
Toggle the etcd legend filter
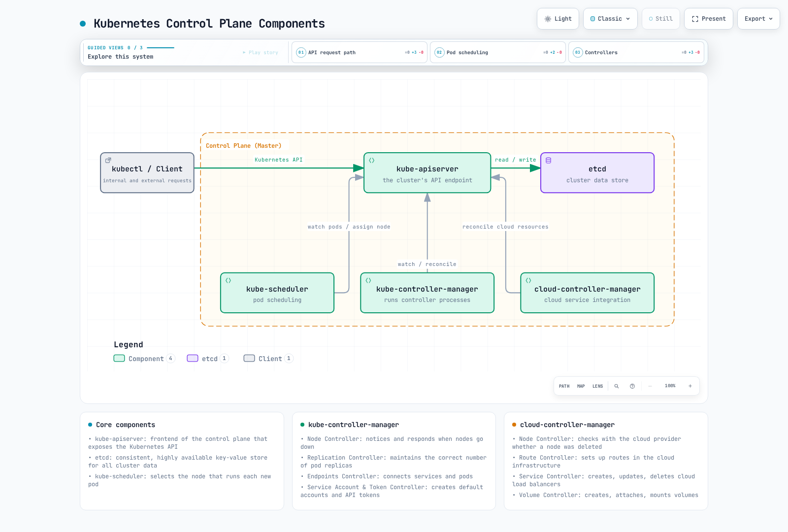pos(208,359)
